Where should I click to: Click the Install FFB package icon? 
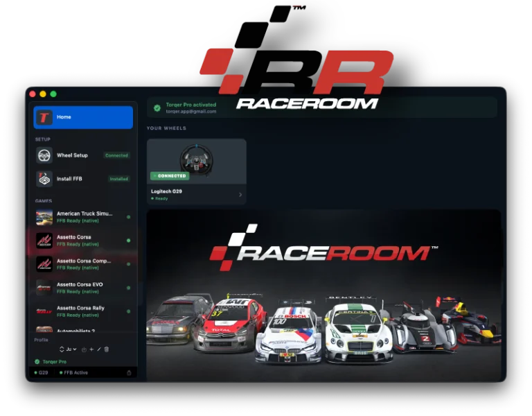(44, 179)
